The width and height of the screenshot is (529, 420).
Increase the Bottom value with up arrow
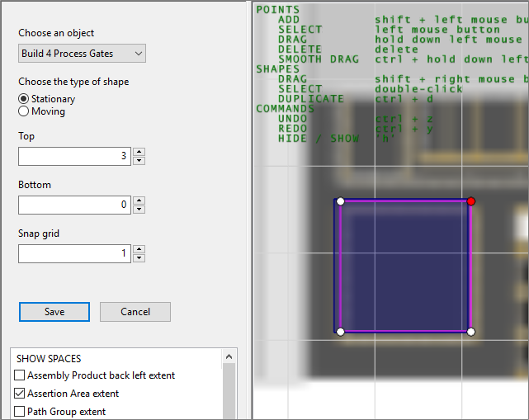[139, 200]
